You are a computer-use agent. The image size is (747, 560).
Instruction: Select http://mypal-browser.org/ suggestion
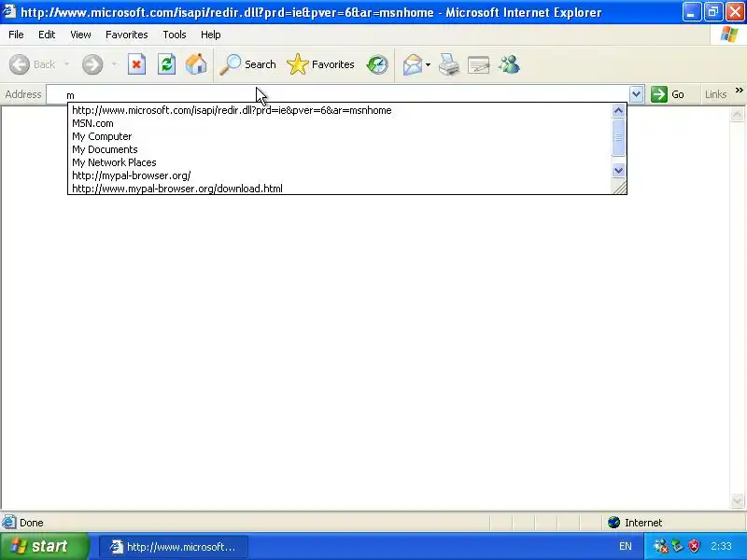339,175
